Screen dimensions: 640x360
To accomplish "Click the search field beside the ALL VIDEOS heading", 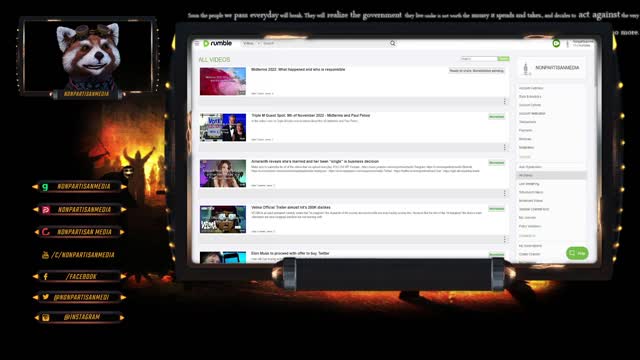I will [x=479, y=59].
